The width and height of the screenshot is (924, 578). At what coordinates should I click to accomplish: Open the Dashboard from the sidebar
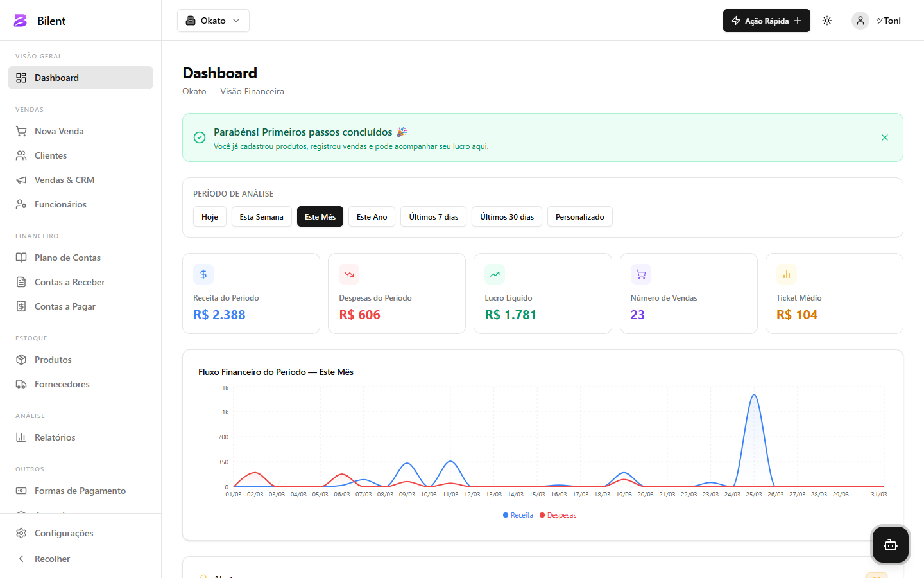[56, 77]
